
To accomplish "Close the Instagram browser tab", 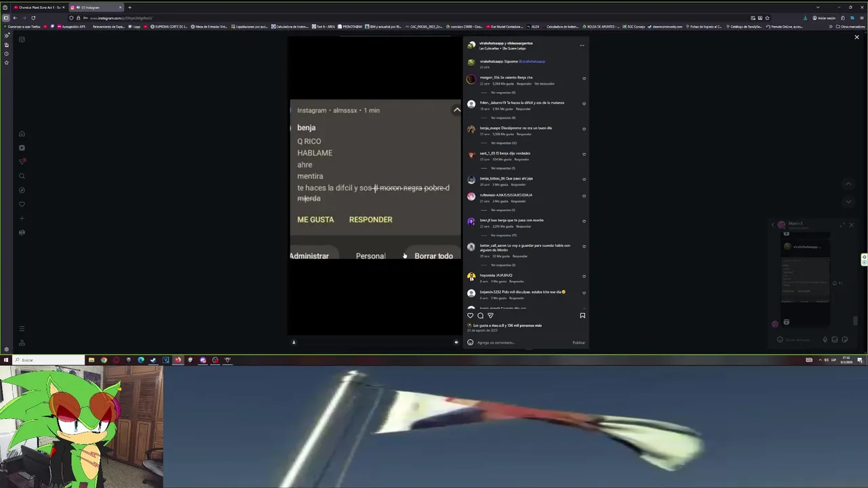I will [x=121, y=7].
